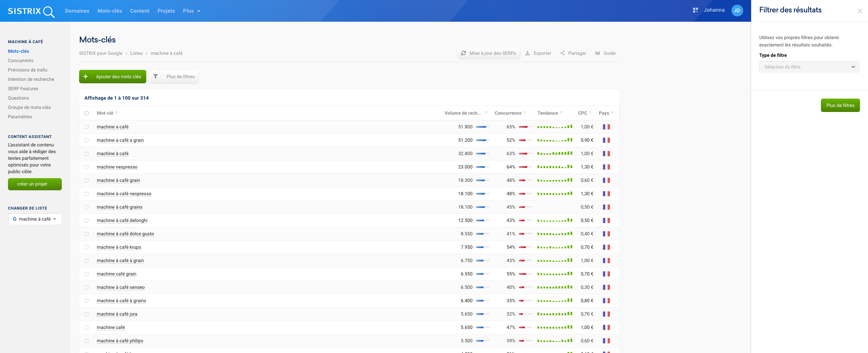Go to Prévisions de trafic in sidebar
868x353 pixels.
coord(28,70)
